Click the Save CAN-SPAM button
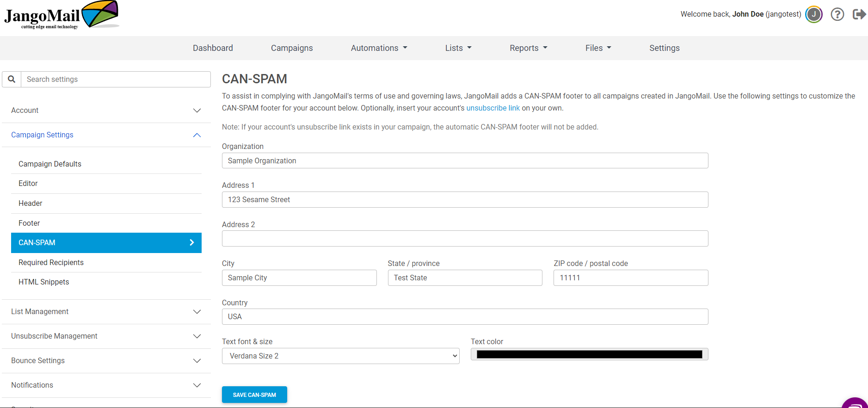The height and width of the screenshot is (408, 868). click(x=254, y=395)
